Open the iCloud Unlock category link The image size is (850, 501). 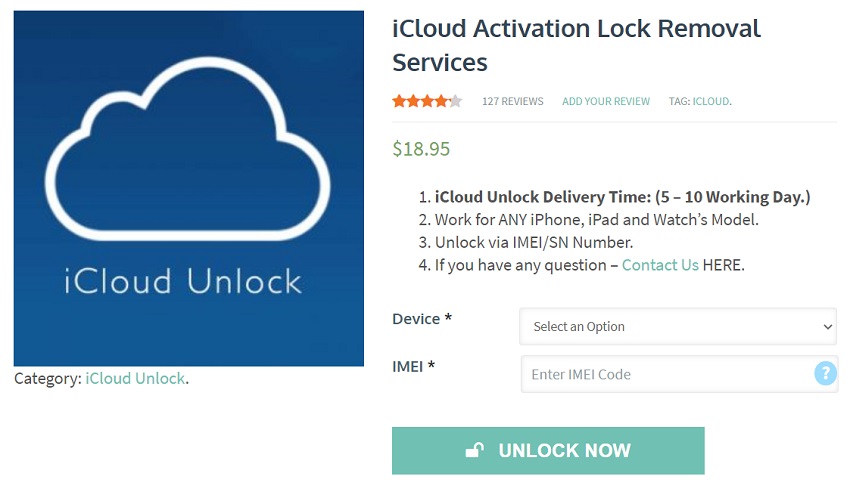[135, 378]
